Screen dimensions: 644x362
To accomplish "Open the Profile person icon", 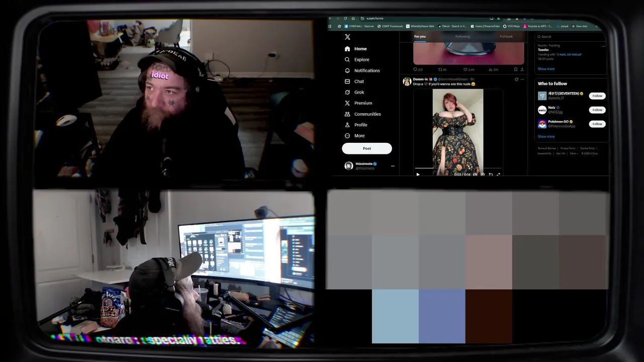I will click(x=347, y=125).
